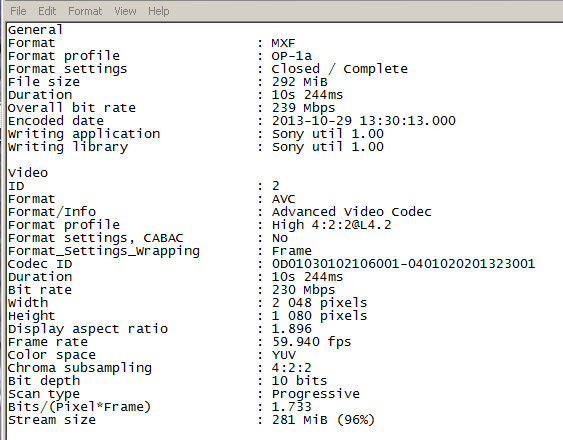
Task: Click the overall bit rate 239 Mbps value
Action: [303, 108]
